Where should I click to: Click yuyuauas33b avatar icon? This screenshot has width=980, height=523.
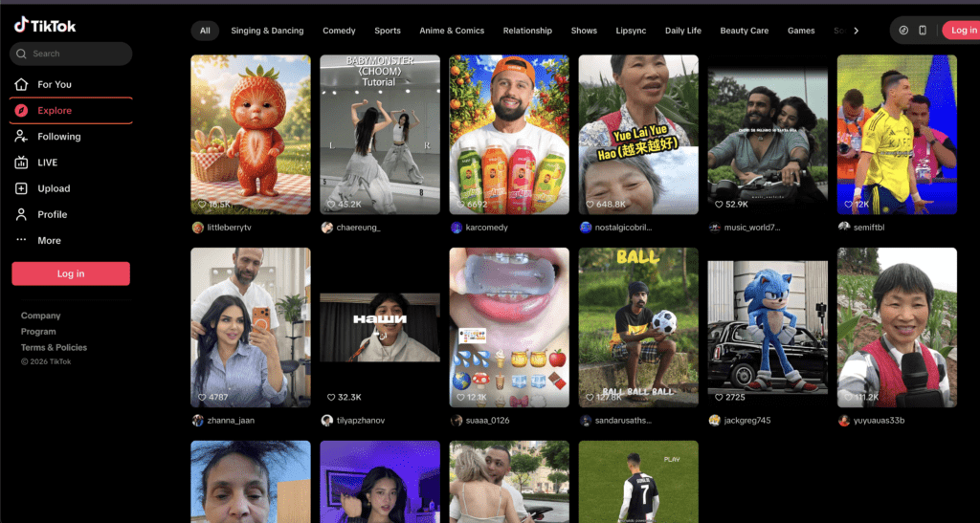[844, 420]
